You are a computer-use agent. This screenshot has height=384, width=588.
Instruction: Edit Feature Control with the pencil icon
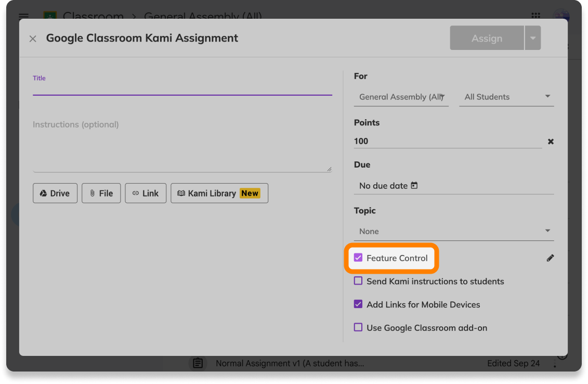pos(550,258)
